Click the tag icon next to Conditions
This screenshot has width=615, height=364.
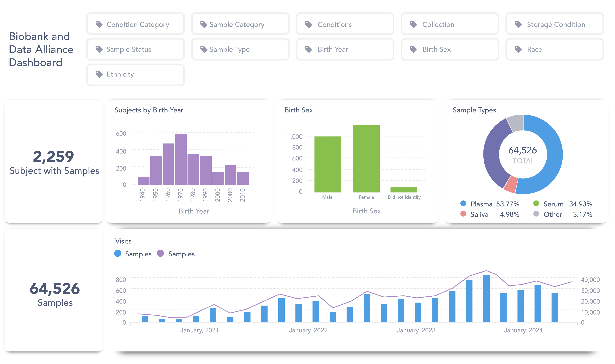309,24
